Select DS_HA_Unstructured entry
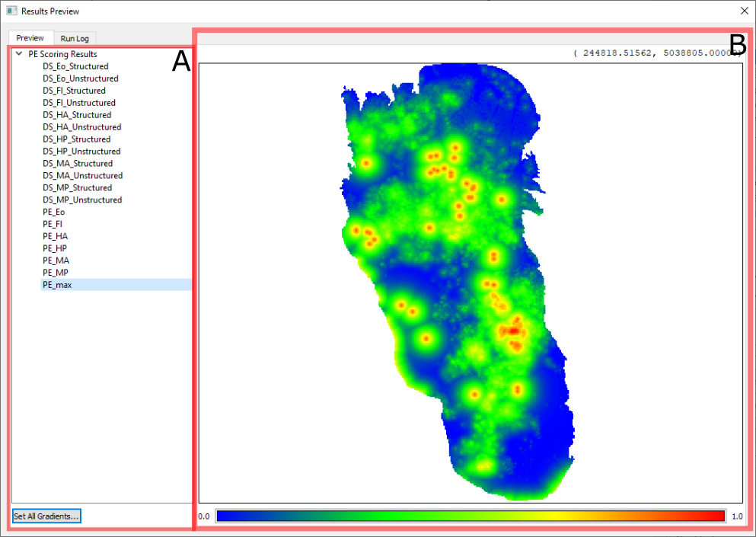 point(82,127)
